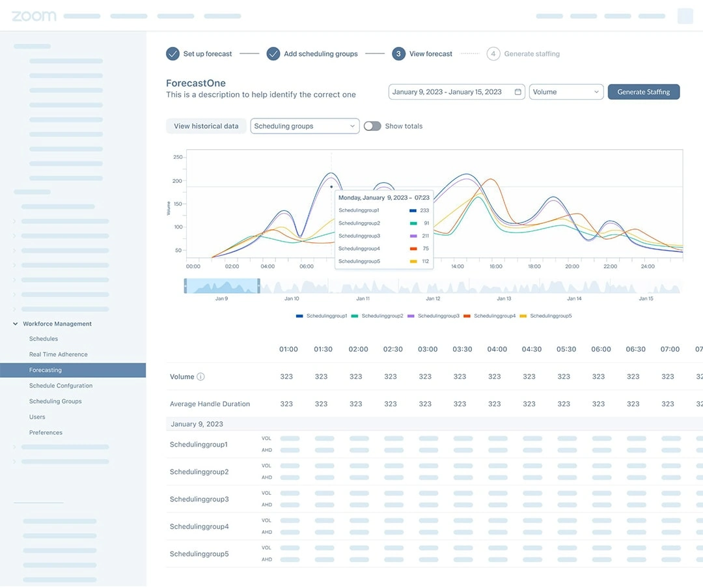
Task: Click the Generate Staffing button
Action: 643,92
